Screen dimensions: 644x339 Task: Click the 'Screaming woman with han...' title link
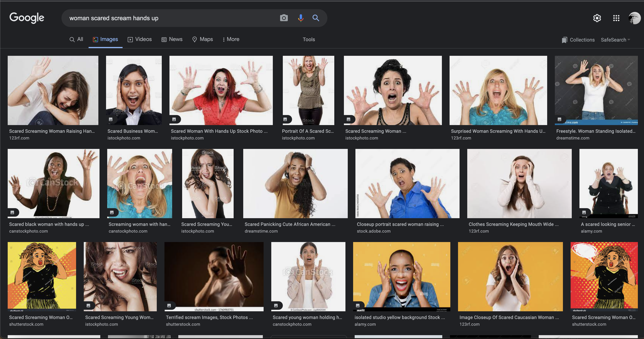pyautogui.click(x=139, y=224)
